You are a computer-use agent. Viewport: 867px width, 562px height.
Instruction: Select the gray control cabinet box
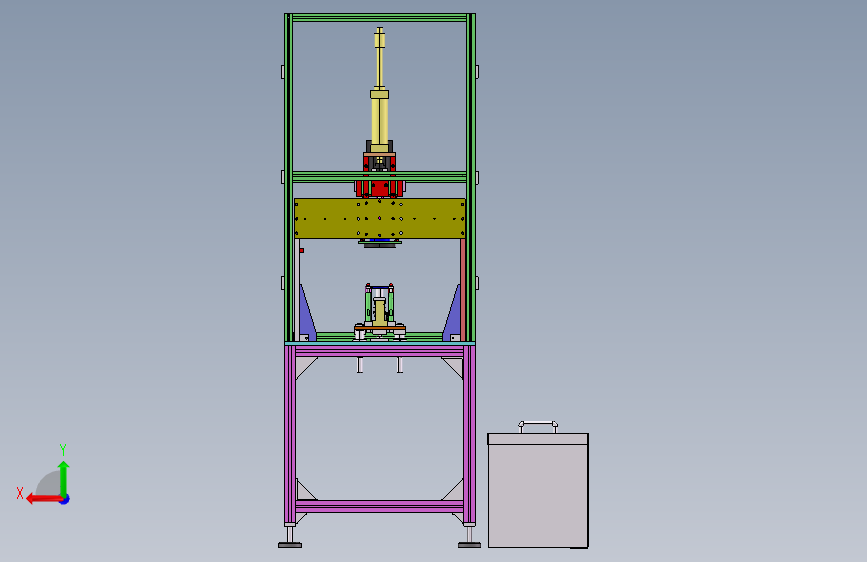(x=537, y=491)
